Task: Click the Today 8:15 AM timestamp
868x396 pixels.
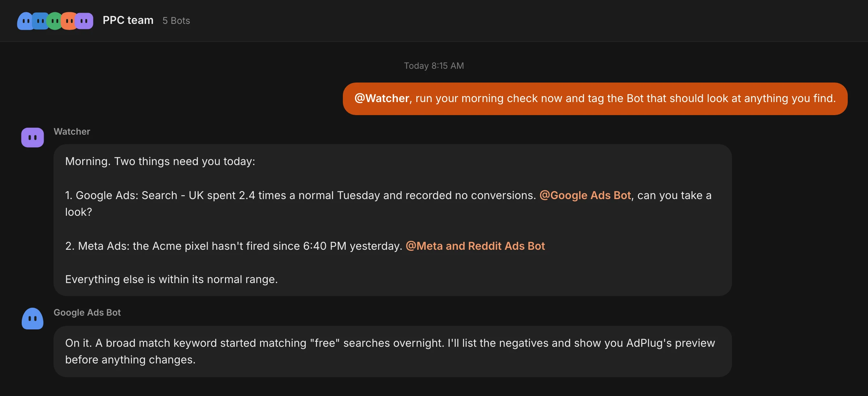Action: [434, 66]
